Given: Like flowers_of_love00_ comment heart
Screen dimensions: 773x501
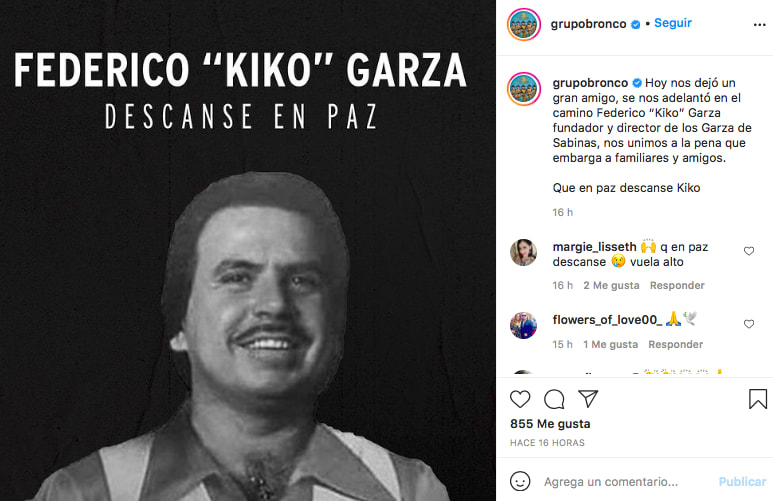Looking at the screenshot, I should [x=749, y=324].
